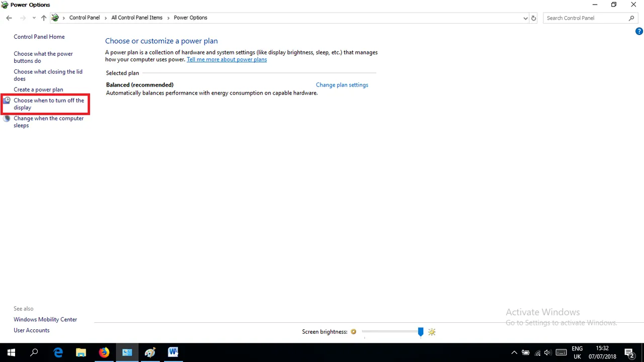Click the display clock icon beside the display link
Screen dimensions: 644x362
[7, 101]
